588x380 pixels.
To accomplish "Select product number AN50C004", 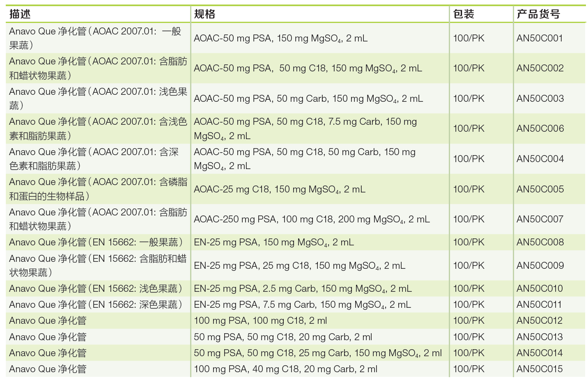I will pos(540,159).
